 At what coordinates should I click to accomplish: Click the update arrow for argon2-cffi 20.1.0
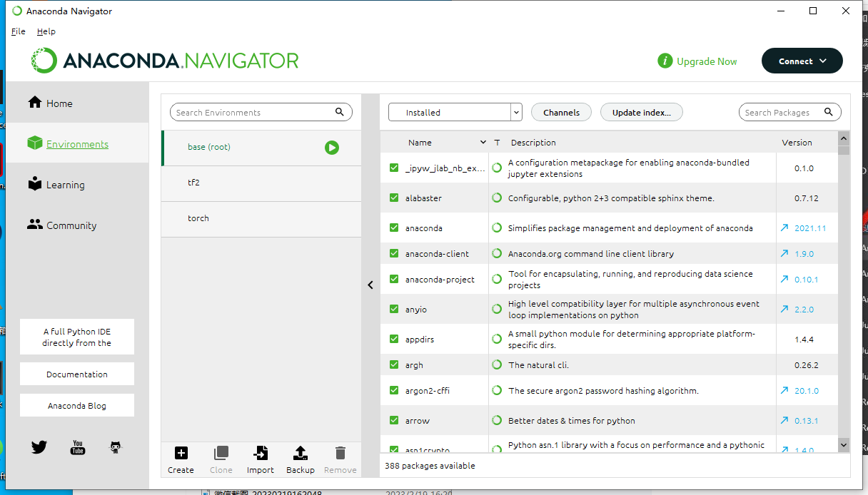(784, 391)
